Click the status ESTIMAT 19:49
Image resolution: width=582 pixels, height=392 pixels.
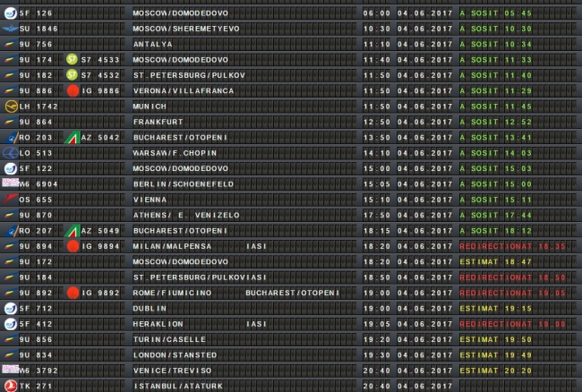click(496, 355)
